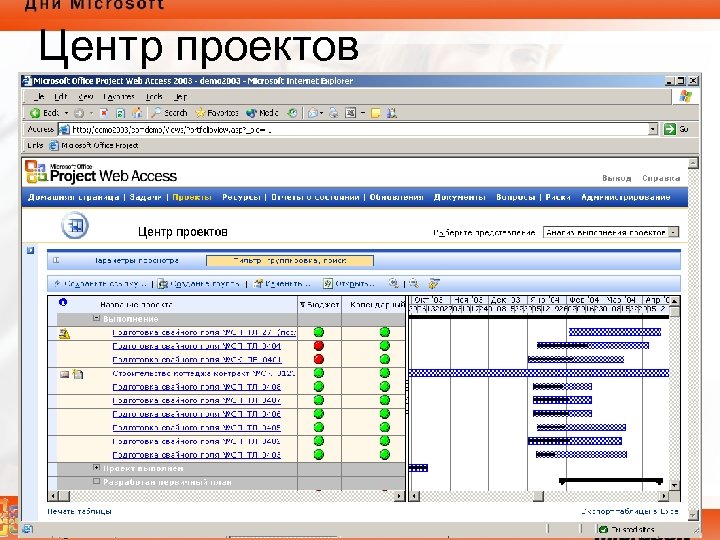The height and width of the screenshot is (540, 720).
Task: Open the Back button history dropdown arrow
Action: (x=67, y=113)
